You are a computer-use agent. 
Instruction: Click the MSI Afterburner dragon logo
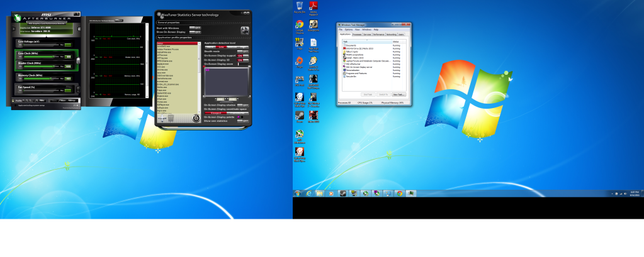pyautogui.click(x=17, y=18)
